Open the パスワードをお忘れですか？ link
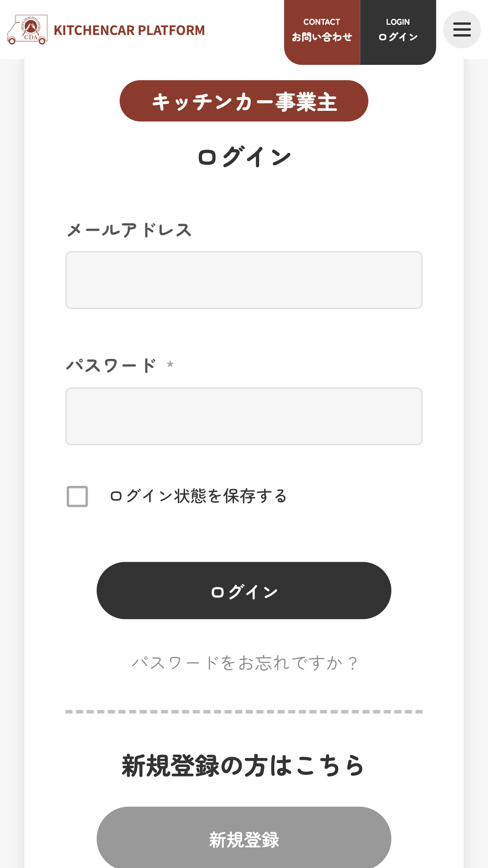 point(244,663)
